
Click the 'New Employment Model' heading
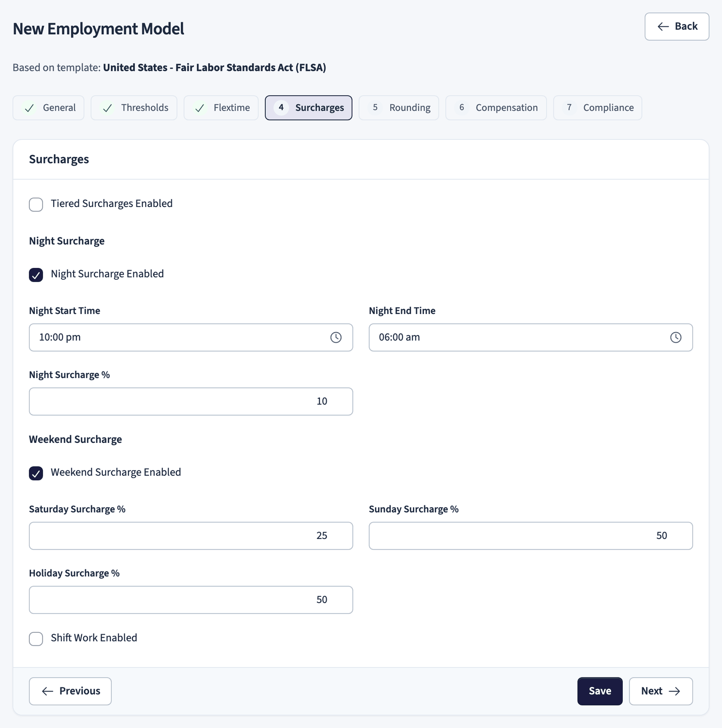[x=98, y=29]
